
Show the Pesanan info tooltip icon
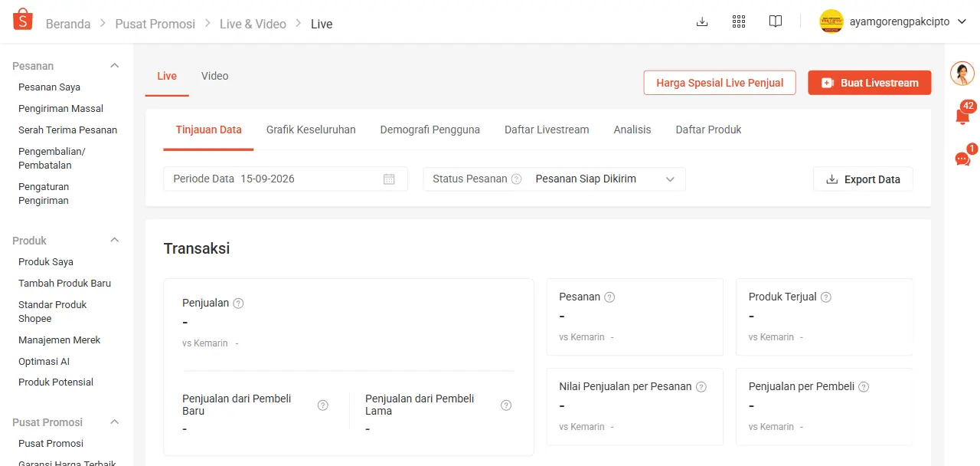pyautogui.click(x=609, y=297)
